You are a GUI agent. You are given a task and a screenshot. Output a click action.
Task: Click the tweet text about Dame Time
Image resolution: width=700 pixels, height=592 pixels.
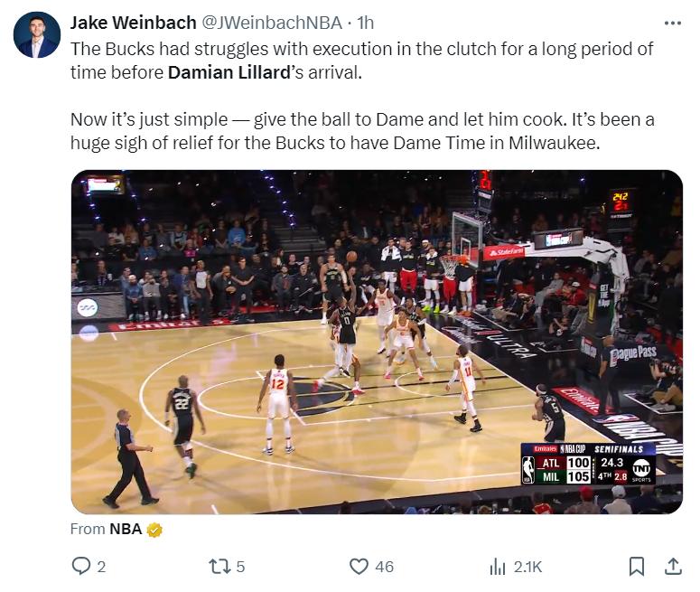tap(362, 131)
